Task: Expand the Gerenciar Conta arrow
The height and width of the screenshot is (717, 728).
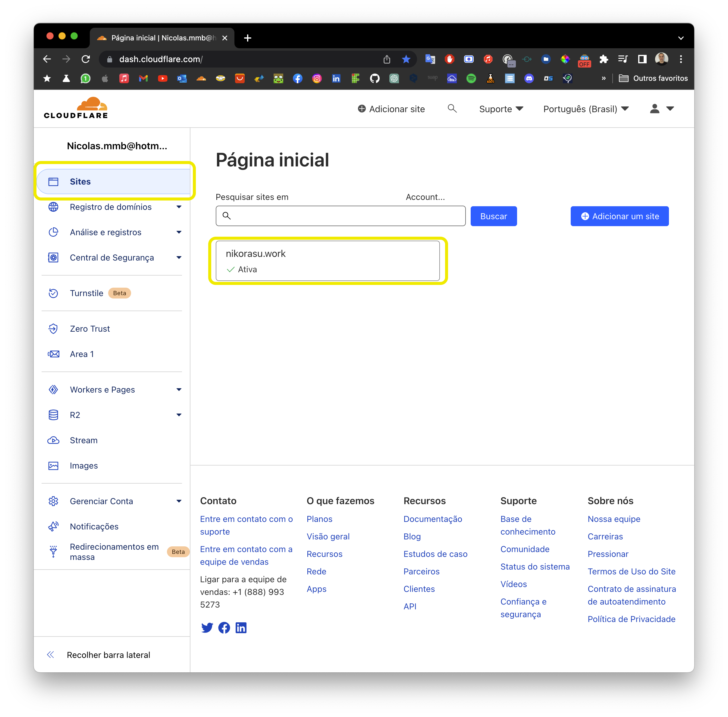Action: (179, 501)
